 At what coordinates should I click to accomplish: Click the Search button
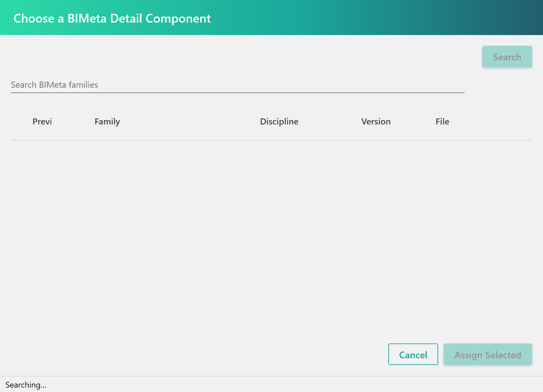(x=507, y=57)
